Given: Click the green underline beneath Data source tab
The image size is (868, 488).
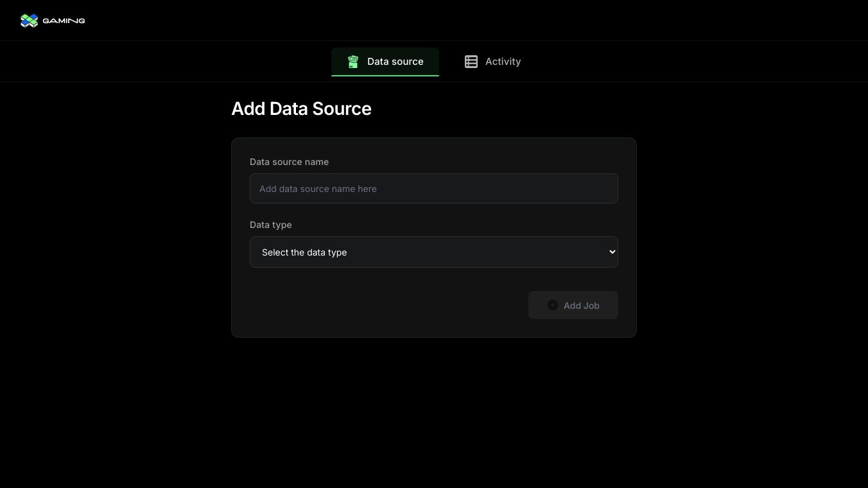Looking at the screenshot, I should click(385, 76).
